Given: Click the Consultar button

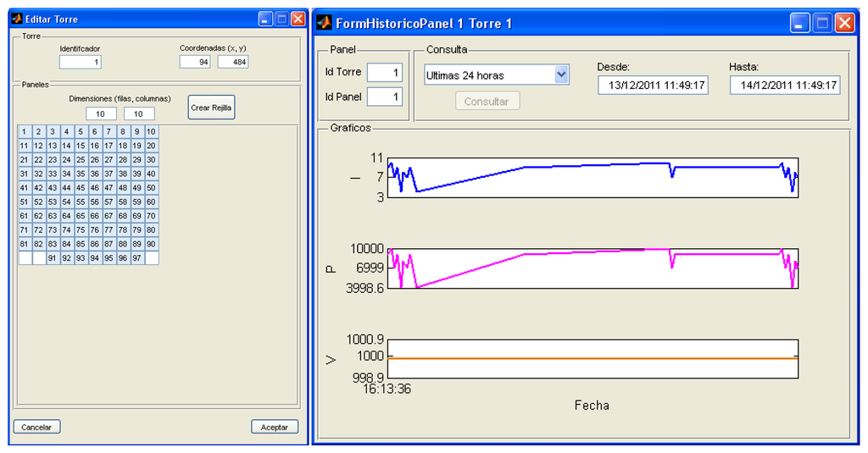Looking at the screenshot, I should click(x=487, y=102).
